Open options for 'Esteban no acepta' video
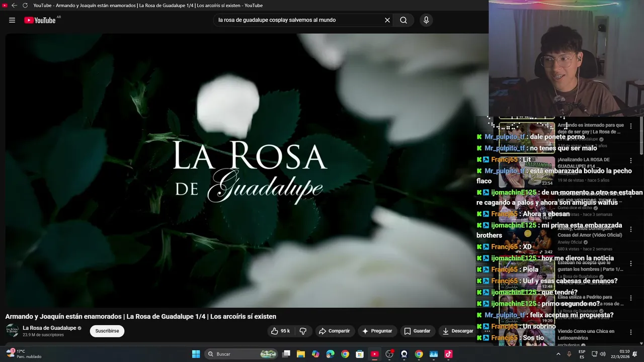 (631, 263)
